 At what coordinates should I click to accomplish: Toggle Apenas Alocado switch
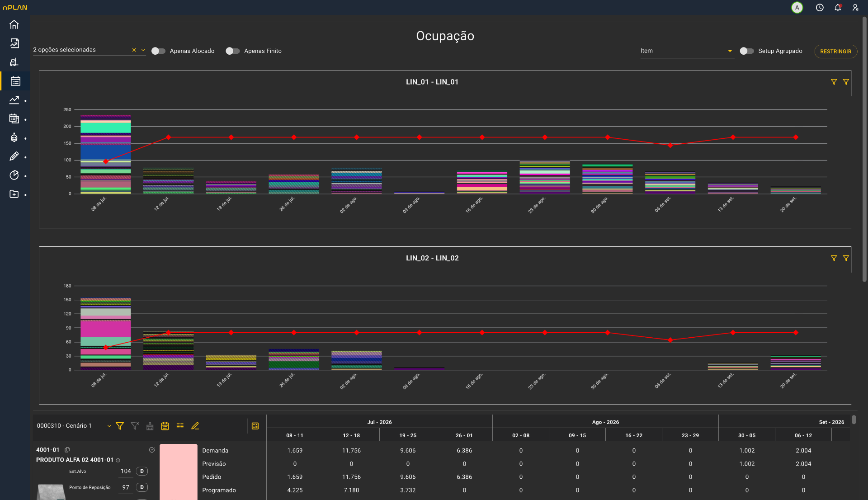(x=158, y=51)
